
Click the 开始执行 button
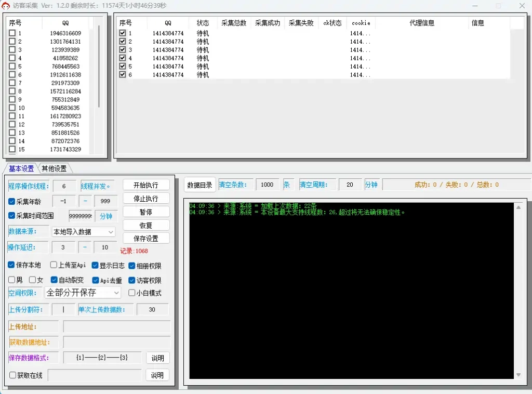[x=146, y=185]
